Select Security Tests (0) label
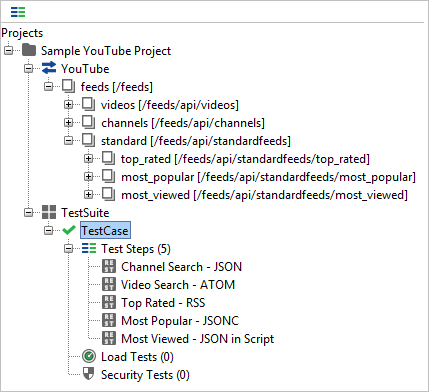 pos(145,375)
